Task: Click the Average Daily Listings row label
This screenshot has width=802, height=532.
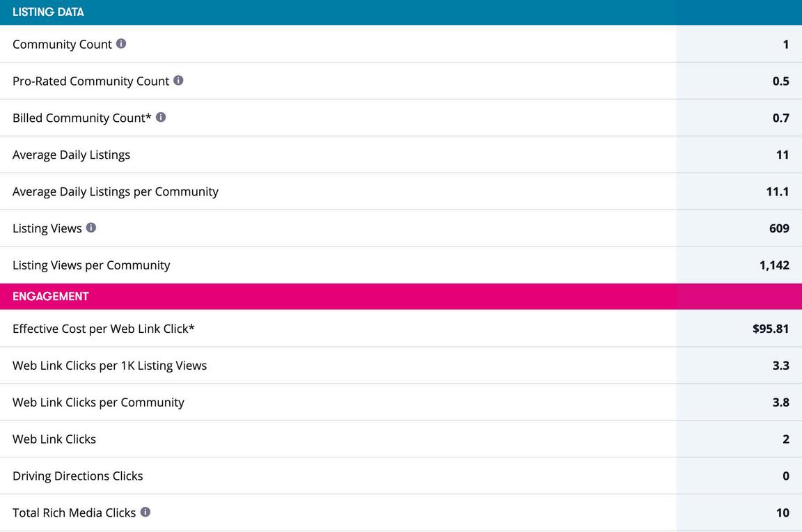Action: click(71, 155)
